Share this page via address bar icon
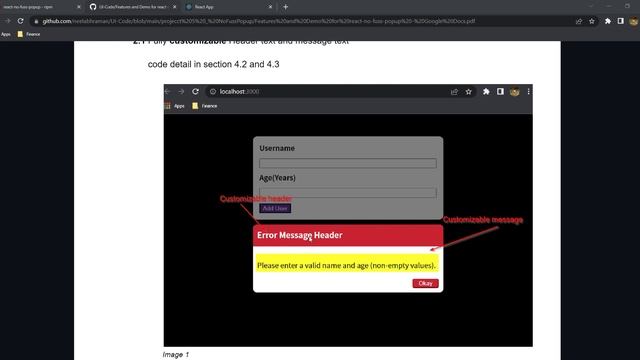 tap(578, 21)
